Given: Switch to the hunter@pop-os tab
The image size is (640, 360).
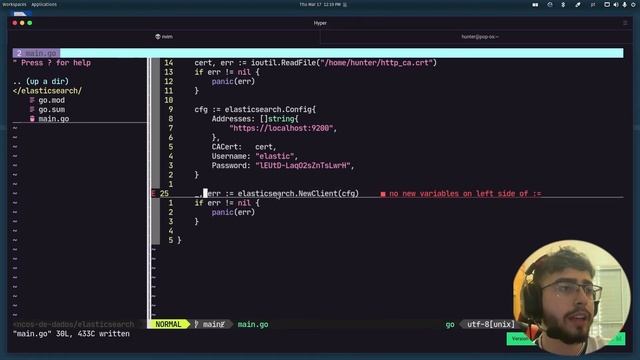Looking at the screenshot, I should point(480,36).
